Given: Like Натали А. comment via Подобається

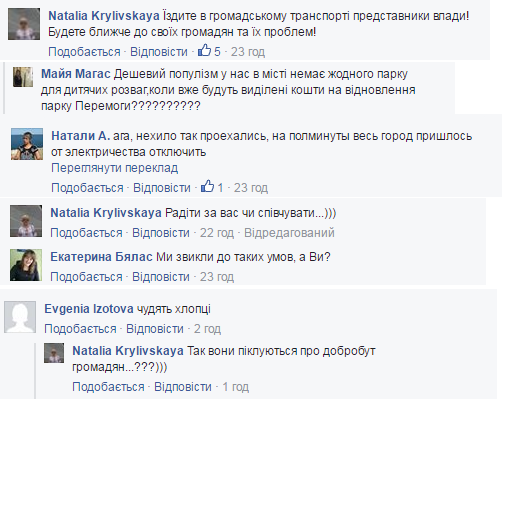Looking at the screenshot, I should [87, 188].
